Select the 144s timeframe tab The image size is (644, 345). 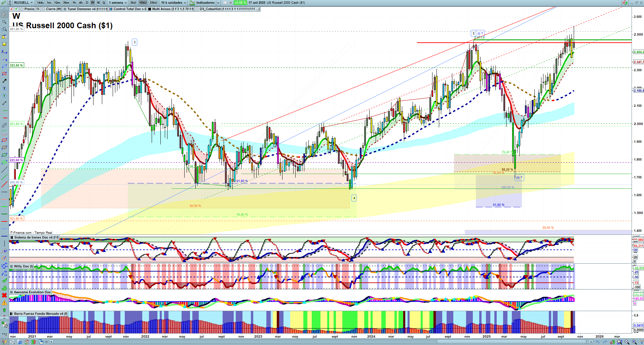coord(40,3)
